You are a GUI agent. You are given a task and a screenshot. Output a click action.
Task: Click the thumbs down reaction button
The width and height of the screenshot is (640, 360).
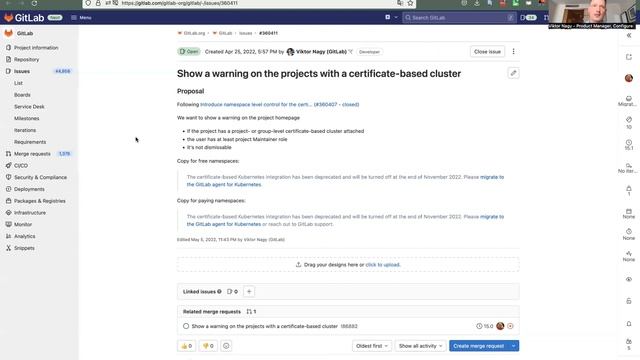[x=208, y=346]
